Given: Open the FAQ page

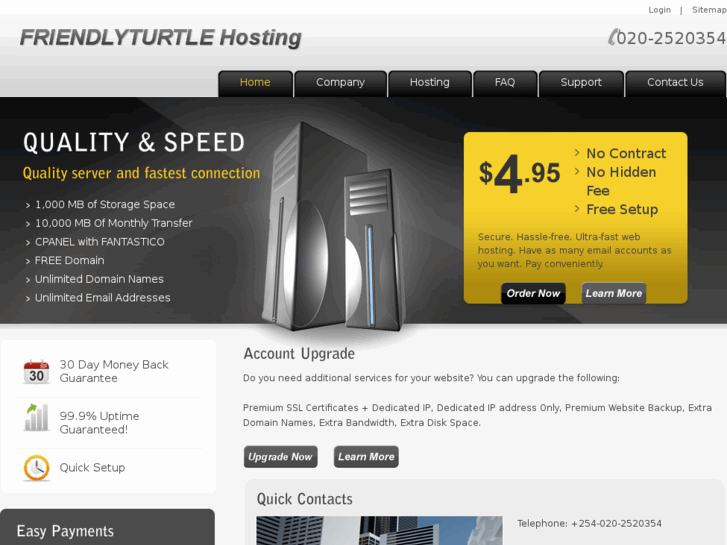Looking at the screenshot, I should pyautogui.click(x=505, y=83).
